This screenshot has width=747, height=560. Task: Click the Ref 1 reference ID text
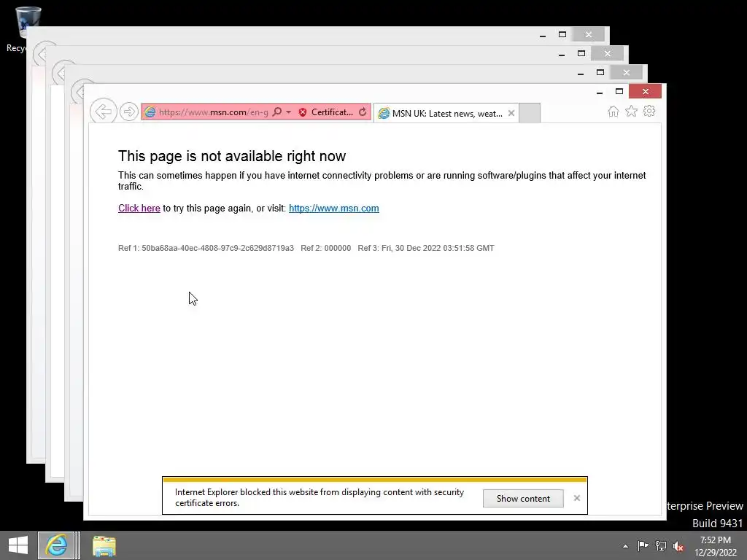click(x=206, y=248)
